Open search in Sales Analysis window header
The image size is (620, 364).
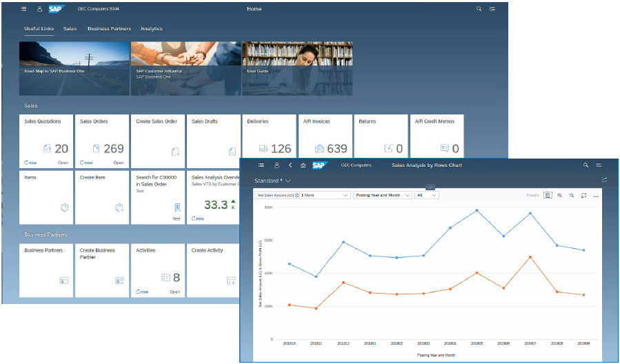(586, 165)
